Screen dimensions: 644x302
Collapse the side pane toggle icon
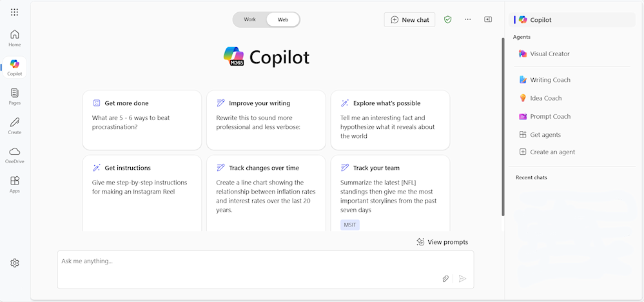click(x=488, y=19)
